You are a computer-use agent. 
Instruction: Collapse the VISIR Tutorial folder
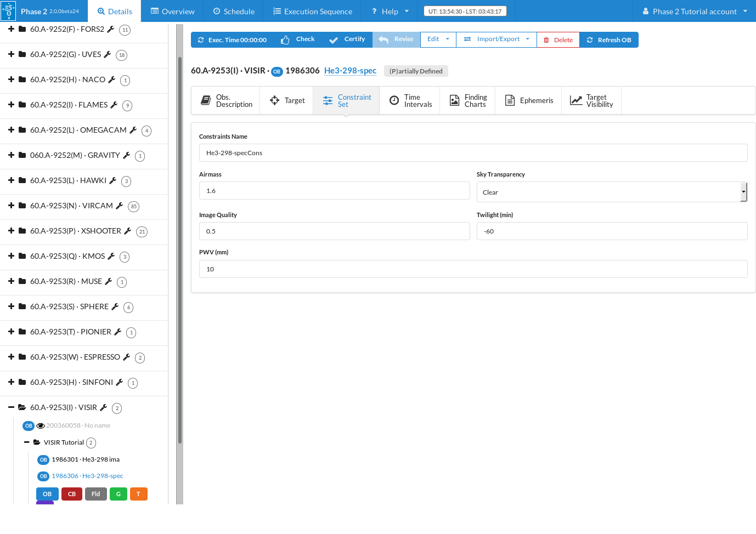26,442
